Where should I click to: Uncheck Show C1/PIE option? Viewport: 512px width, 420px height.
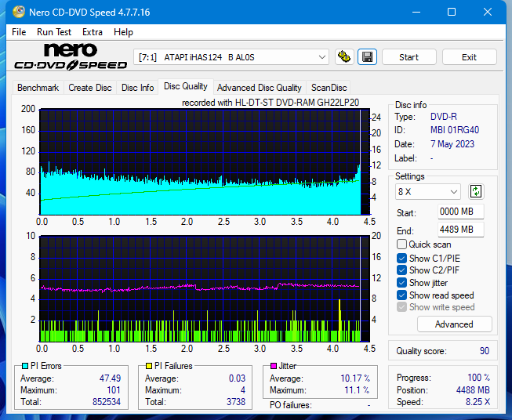pyautogui.click(x=402, y=258)
